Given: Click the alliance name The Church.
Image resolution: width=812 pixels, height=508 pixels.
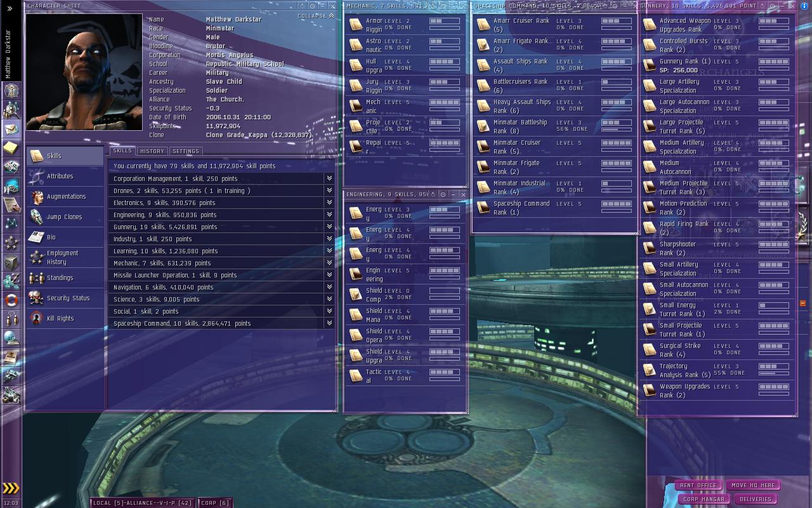Looking at the screenshot, I should (x=225, y=100).
